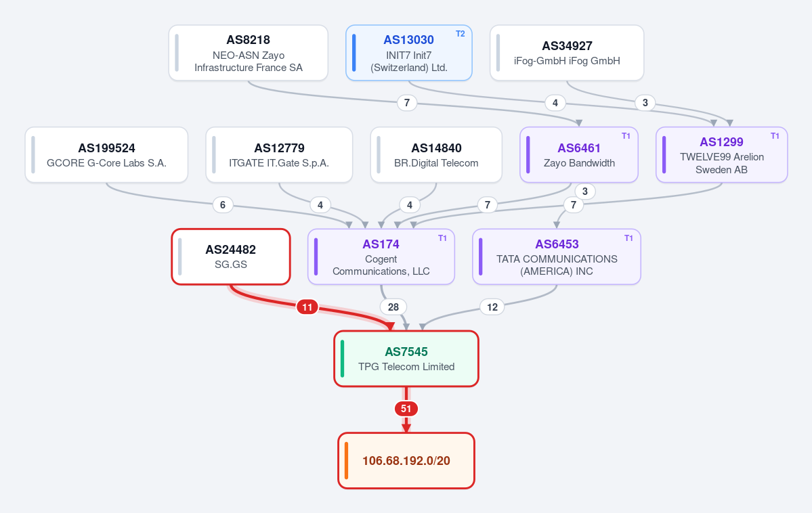
Task: Click the AS13030 INIT7 node
Action: click(409, 53)
